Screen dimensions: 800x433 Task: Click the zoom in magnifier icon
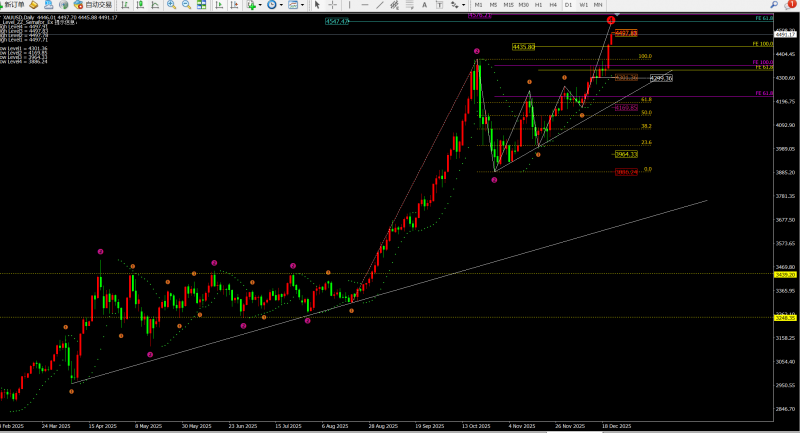click(172, 5)
